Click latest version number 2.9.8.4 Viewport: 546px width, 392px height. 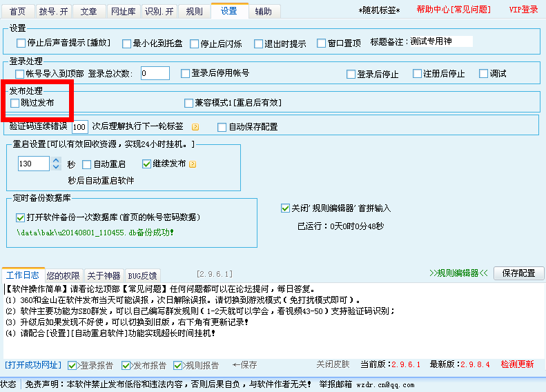click(476, 365)
